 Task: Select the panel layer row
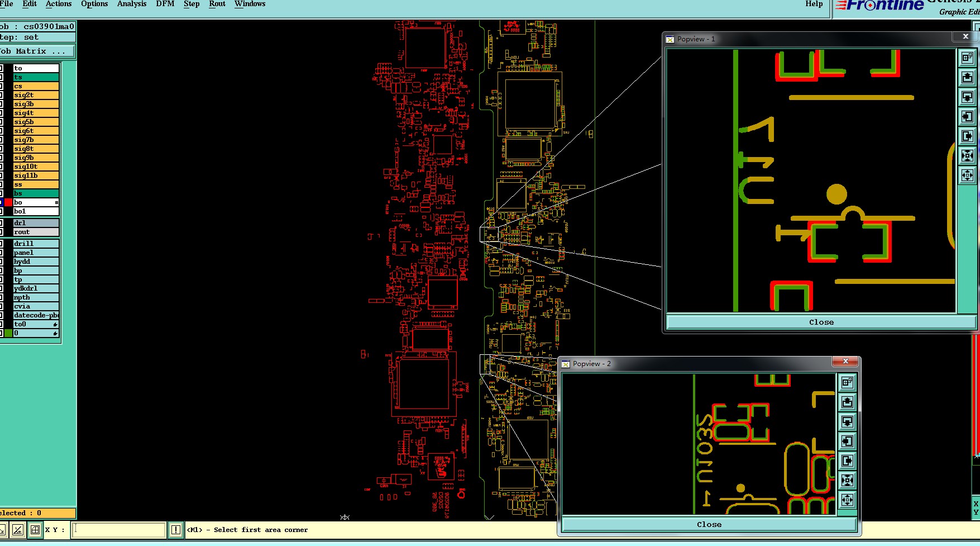pos(36,253)
